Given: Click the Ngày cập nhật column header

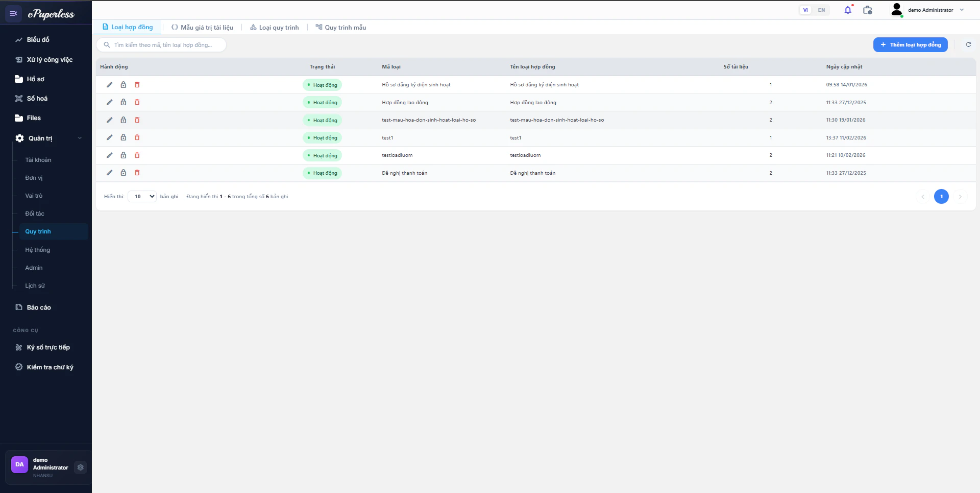Looking at the screenshot, I should coord(844,67).
